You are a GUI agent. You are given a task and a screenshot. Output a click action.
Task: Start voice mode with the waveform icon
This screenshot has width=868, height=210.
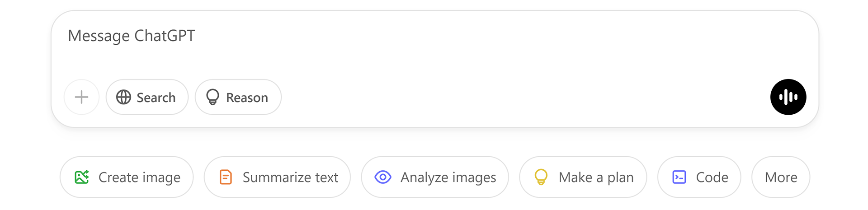pos(788,97)
